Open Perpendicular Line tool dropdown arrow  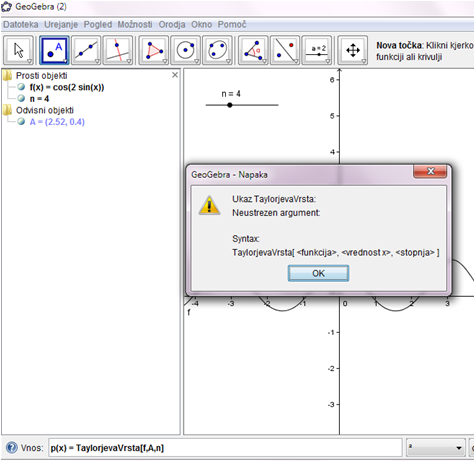[x=129, y=61]
